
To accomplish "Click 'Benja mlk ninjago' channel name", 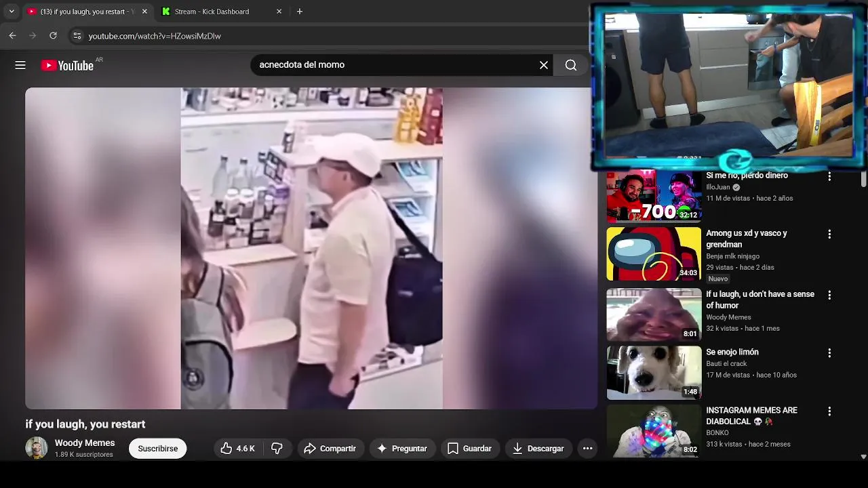I will (732, 256).
